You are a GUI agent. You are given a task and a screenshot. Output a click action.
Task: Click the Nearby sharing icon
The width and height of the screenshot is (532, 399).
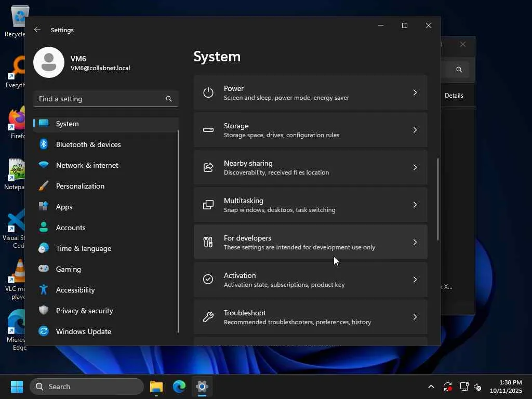pyautogui.click(x=208, y=167)
